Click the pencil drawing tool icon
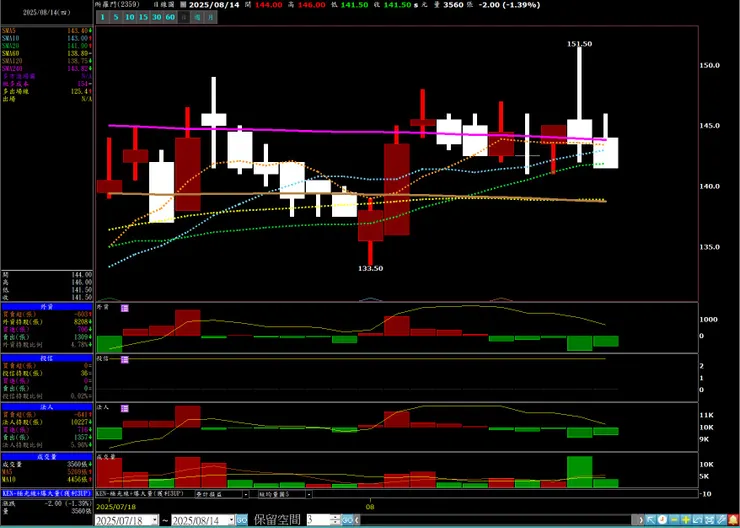 coord(721,520)
